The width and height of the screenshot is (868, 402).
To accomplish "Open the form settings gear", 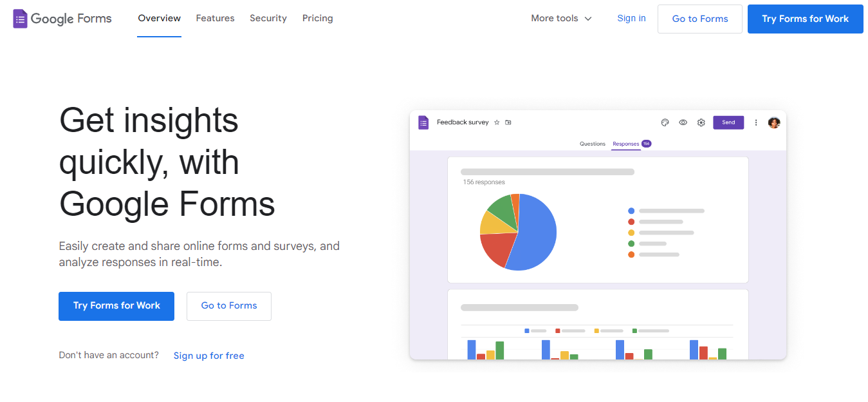I will click(701, 122).
